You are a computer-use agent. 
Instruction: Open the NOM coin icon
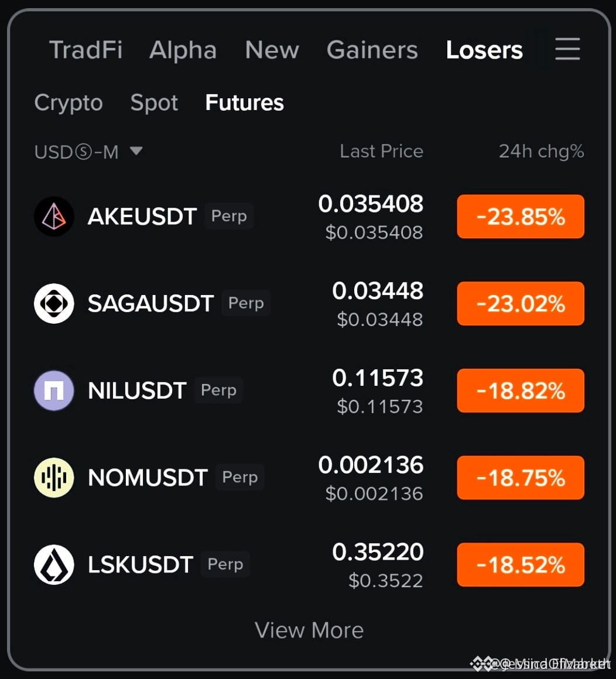(x=54, y=478)
